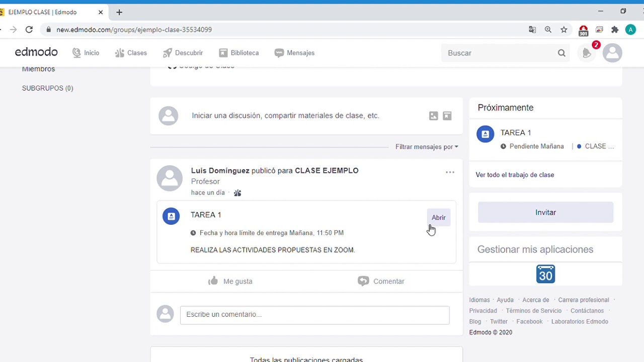Image resolution: width=644 pixels, height=362 pixels.
Task: Bookmark this page with star icon
Action: (x=564, y=30)
